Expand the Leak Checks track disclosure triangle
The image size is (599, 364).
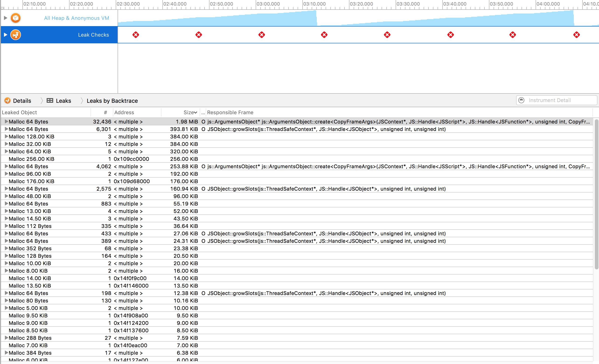pos(5,35)
